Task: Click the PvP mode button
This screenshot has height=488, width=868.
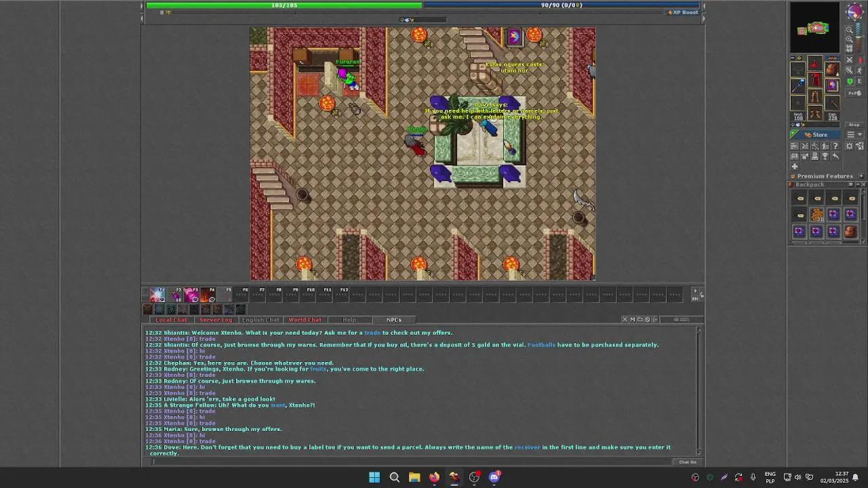Action: click(854, 93)
